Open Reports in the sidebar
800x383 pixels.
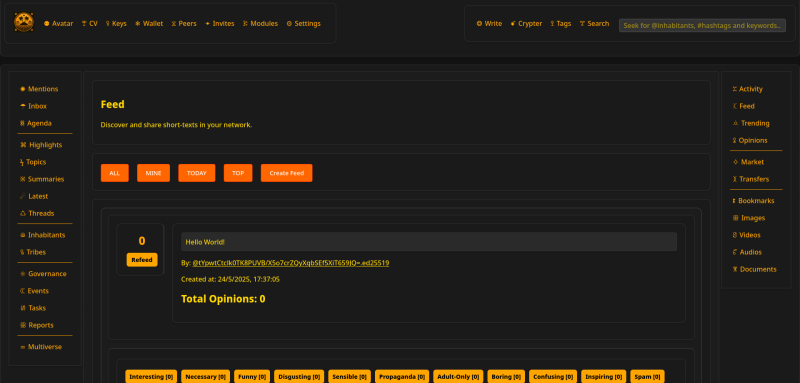point(36,325)
